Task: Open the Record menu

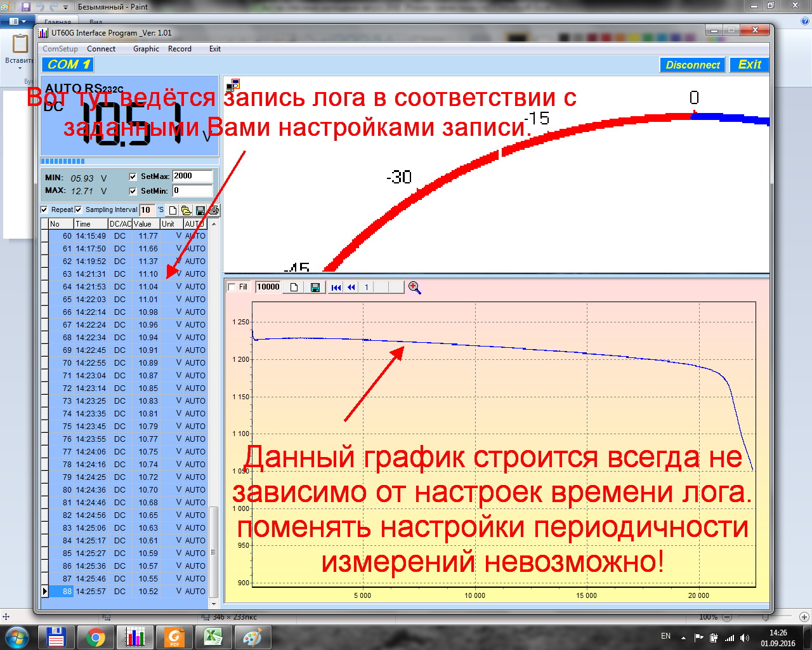Action: point(180,49)
